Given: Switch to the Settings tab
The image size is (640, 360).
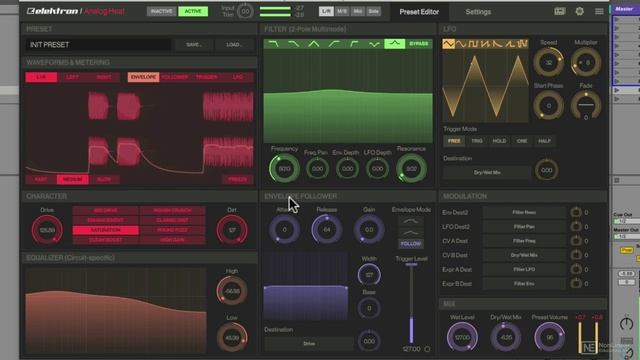Looking at the screenshot, I should click(478, 12).
